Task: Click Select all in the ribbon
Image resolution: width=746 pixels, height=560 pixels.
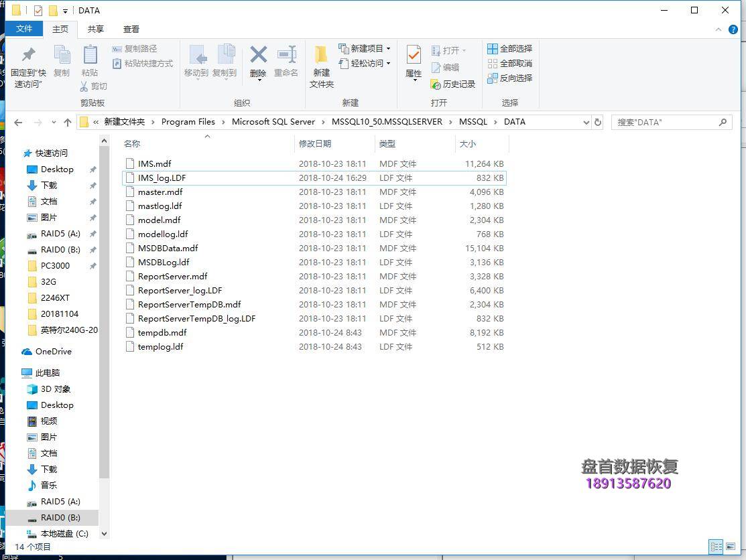Action: coord(510,48)
